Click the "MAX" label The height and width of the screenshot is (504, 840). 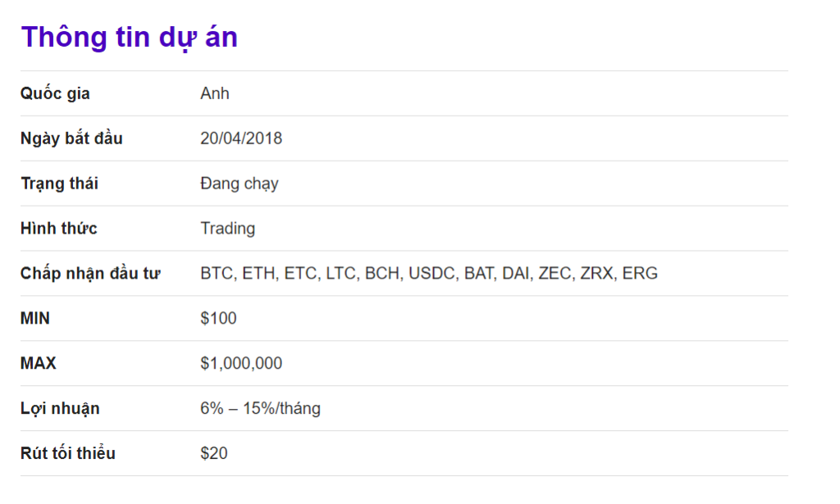38,364
